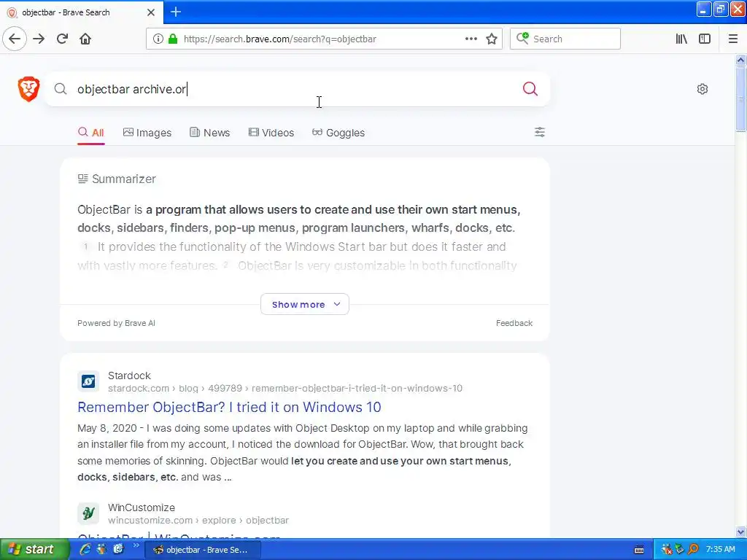This screenshot has height=560, width=747.
Task: Click 'Powered by Brave AI' text
Action: (116, 323)
